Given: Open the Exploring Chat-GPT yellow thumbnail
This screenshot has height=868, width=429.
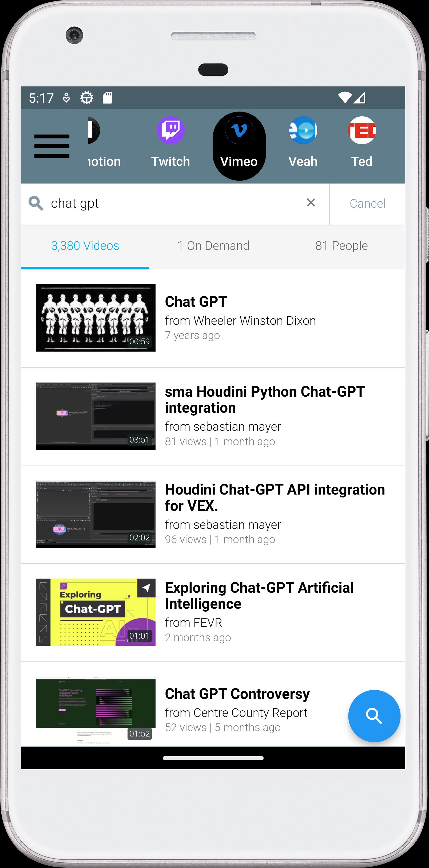Looking at the screenshot, I should click(96, 612).
